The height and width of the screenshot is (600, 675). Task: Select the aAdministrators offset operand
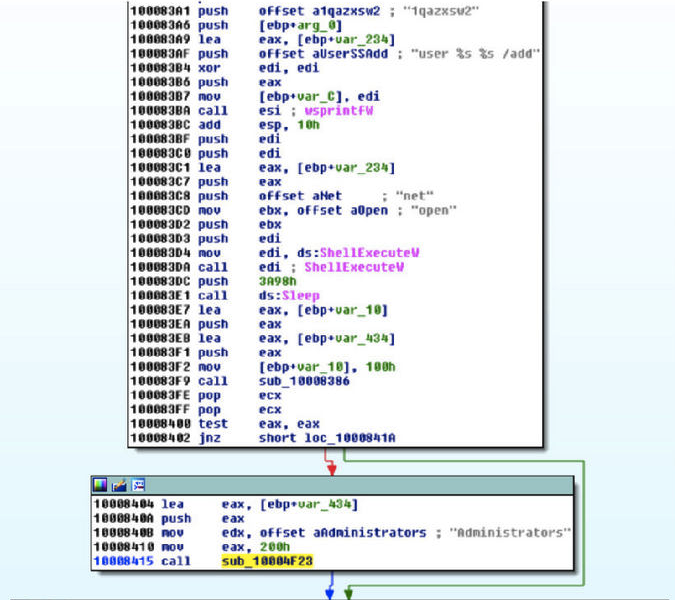(370, 532)
